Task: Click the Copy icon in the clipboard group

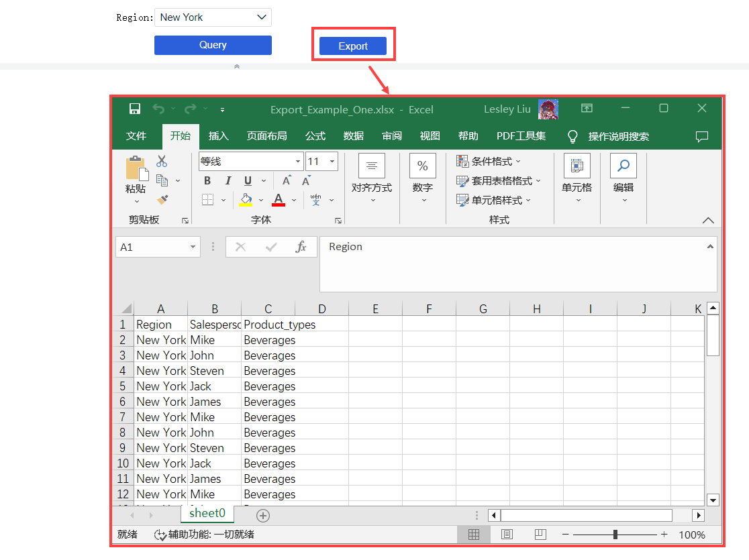Action: [x=160, y=179]
